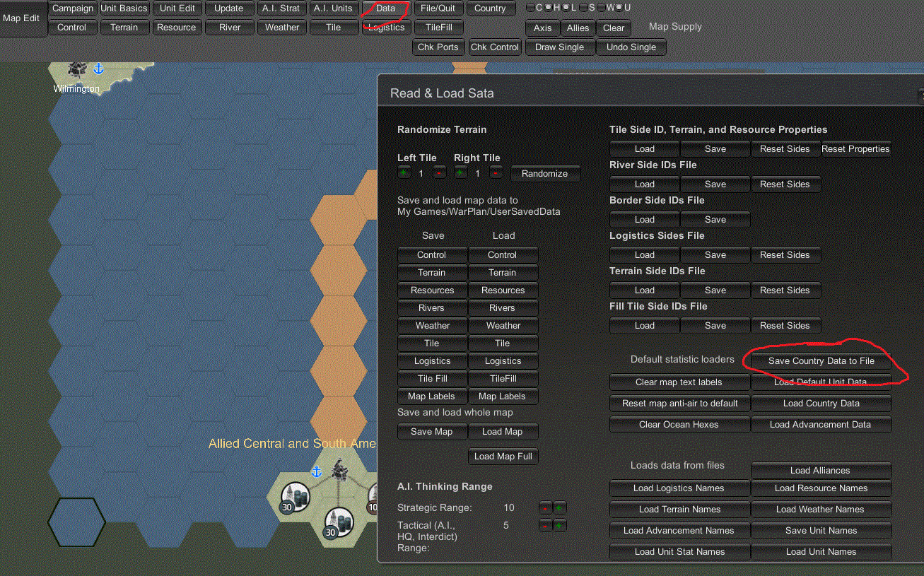924x576 pixels.
Task: Switch to the Unit Edit section
Action: tap(177, 8)
